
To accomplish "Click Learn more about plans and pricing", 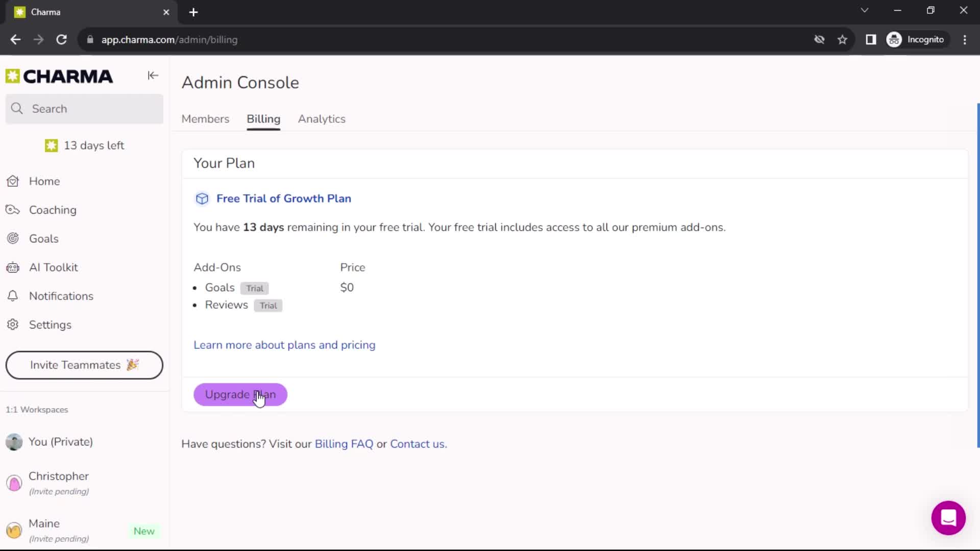I will click(284, 344).
